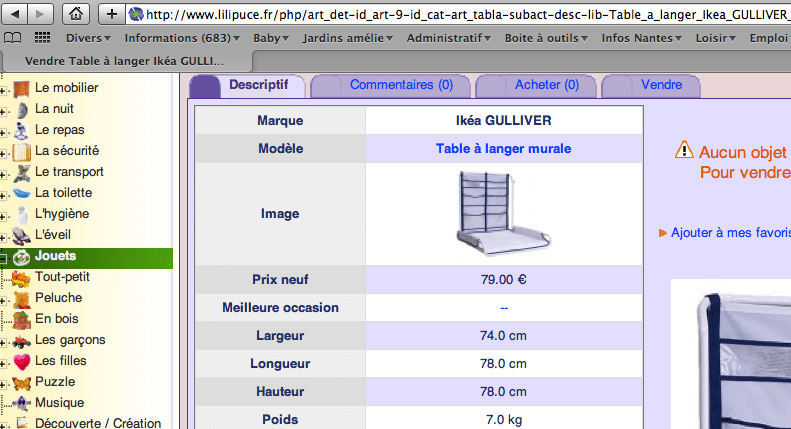
Task: Expand the Le transport tree node
Action: pos(3,175)
